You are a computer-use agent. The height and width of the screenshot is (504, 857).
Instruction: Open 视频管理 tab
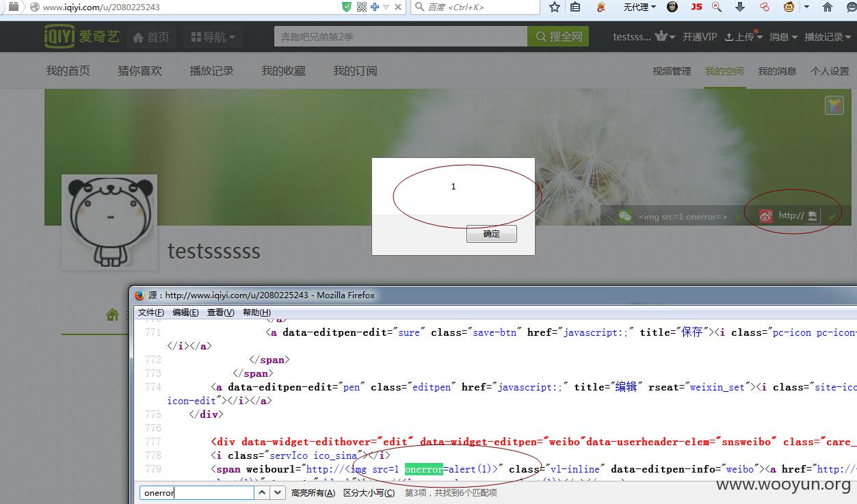coord(672,71)
